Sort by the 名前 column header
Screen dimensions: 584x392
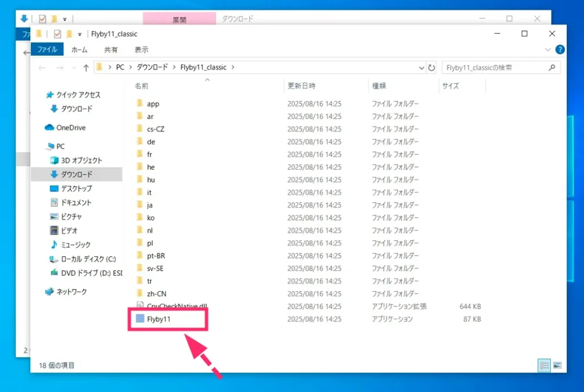click(141, 86)
